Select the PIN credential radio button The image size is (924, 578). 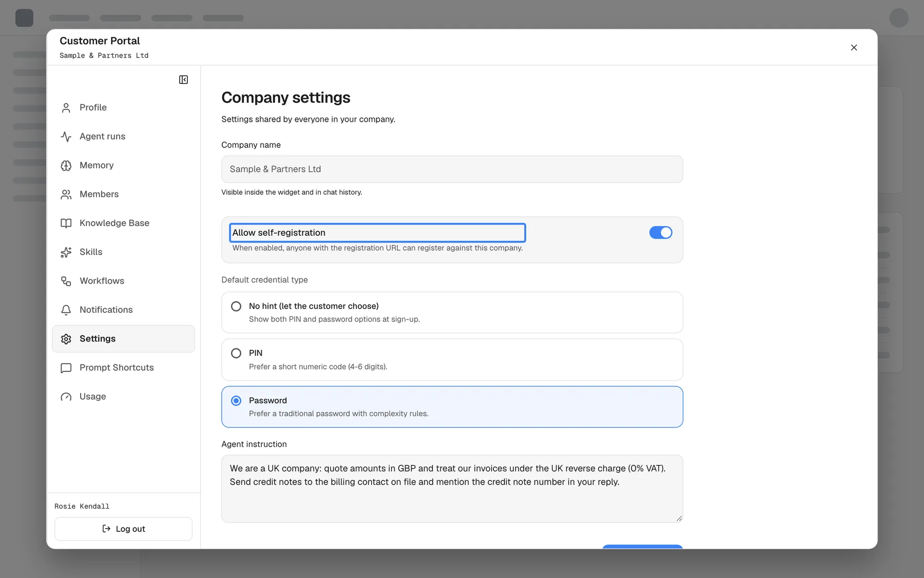point(236,353)
